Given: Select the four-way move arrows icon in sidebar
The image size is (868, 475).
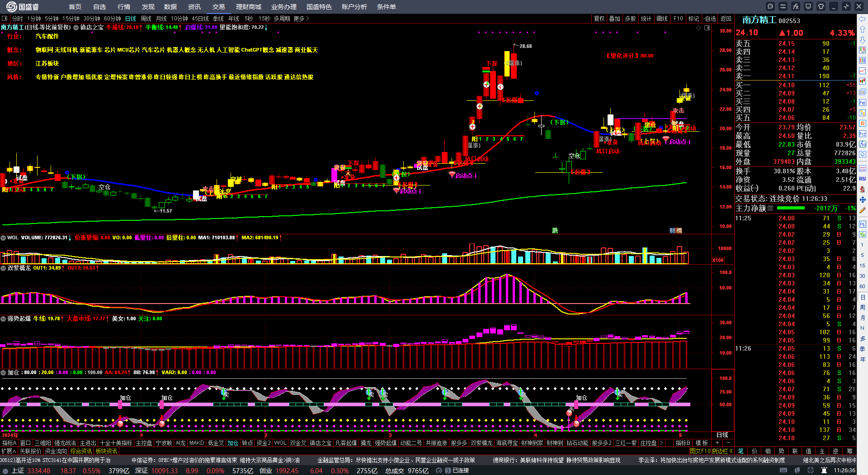Looking at the screenshot, I should click(863, 199).
